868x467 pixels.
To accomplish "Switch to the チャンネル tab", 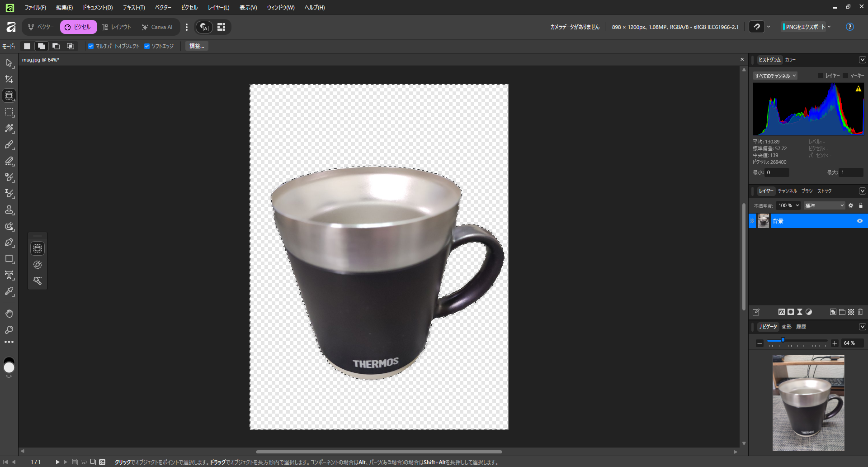I will [x=788, y=191].
